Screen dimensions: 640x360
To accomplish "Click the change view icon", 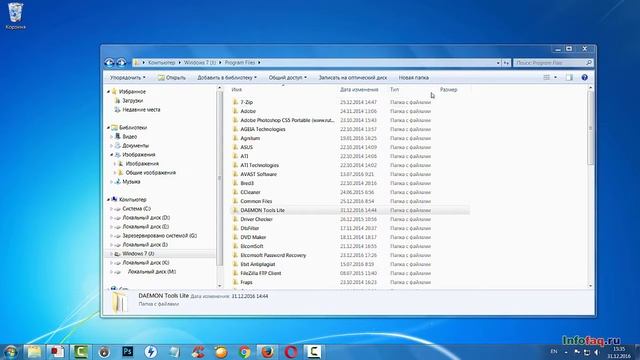I will click(547, 78).
